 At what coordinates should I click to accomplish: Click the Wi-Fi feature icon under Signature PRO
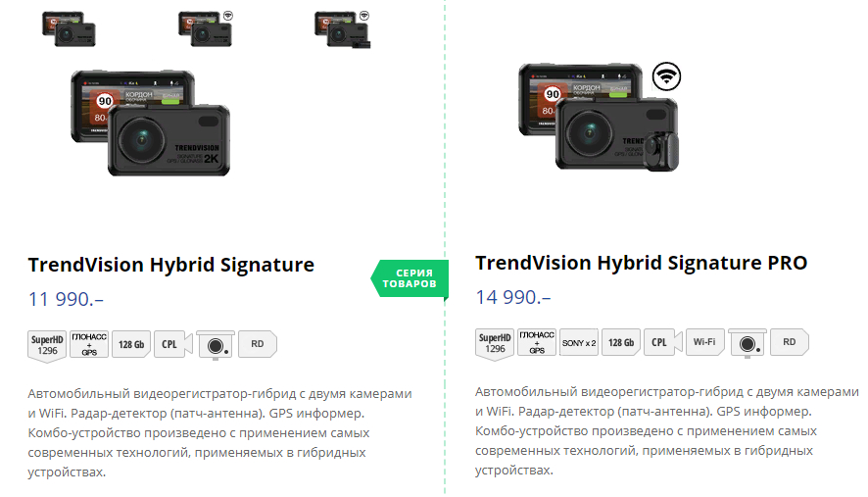(x=704, y=342)
